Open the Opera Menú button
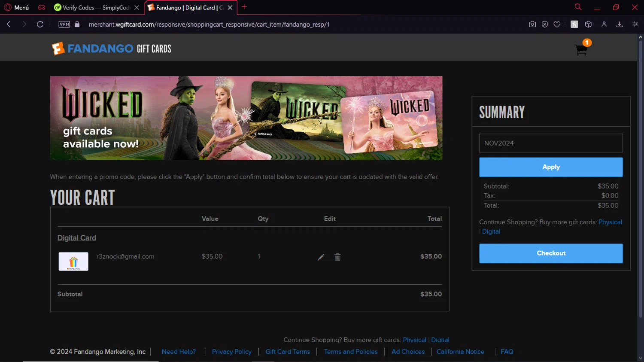The height and width of the screenshot is (362, 644). click(16, 7)
